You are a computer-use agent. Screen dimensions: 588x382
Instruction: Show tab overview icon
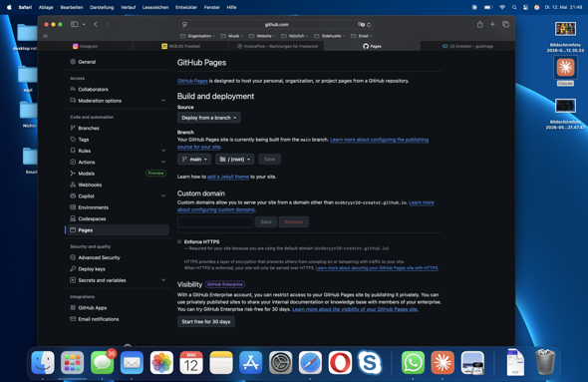pos(505,24)
